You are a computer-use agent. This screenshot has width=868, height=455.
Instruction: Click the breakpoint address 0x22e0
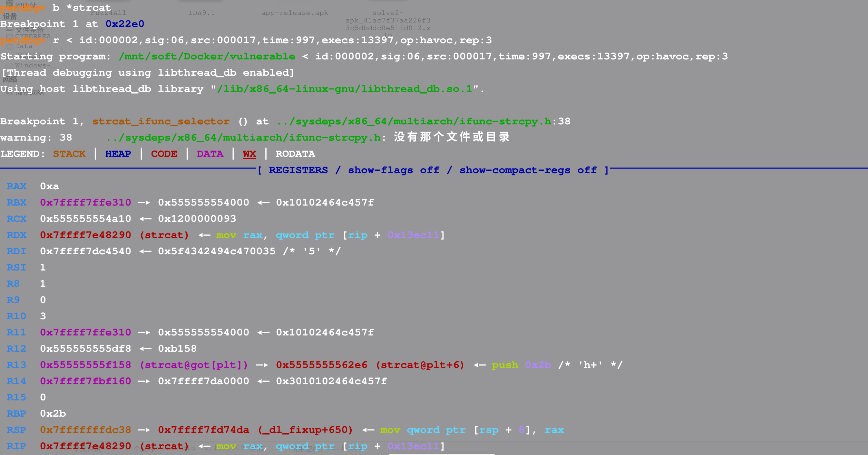coord(125,24)
